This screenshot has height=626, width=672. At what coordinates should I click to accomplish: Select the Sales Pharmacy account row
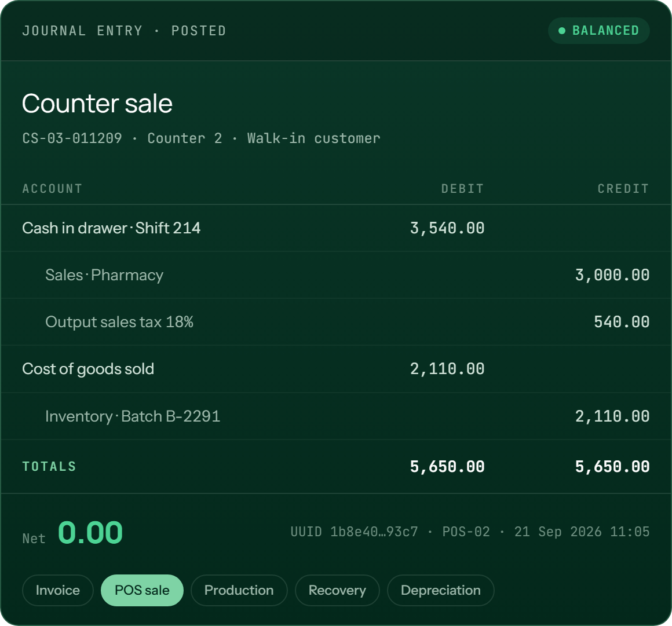[336, 275]
